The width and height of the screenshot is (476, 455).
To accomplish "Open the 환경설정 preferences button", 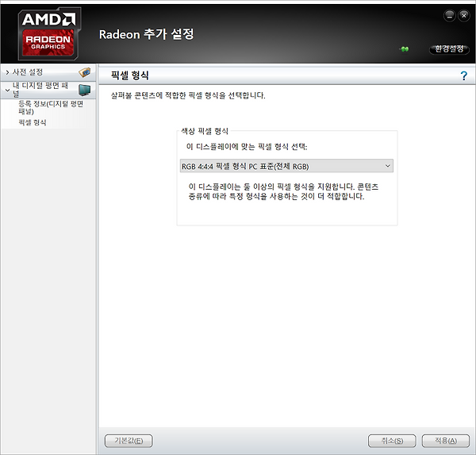I will pyautogui.click(x=449, y=49).
